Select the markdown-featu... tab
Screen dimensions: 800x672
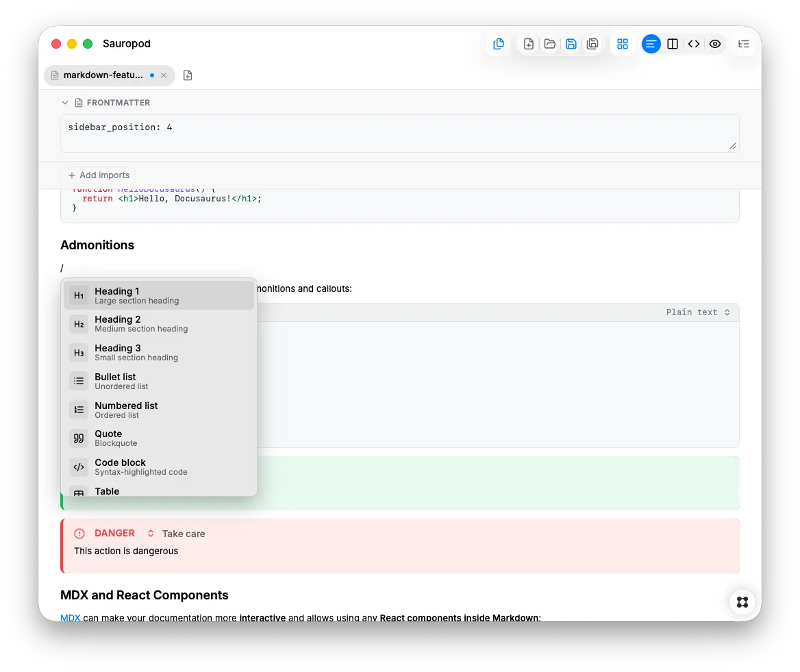tap(109, 75)
